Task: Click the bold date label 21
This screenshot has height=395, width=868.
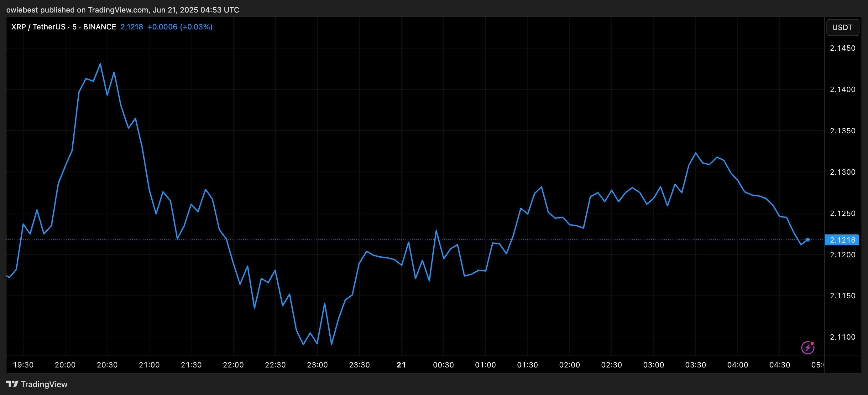Action: point(401,365)
